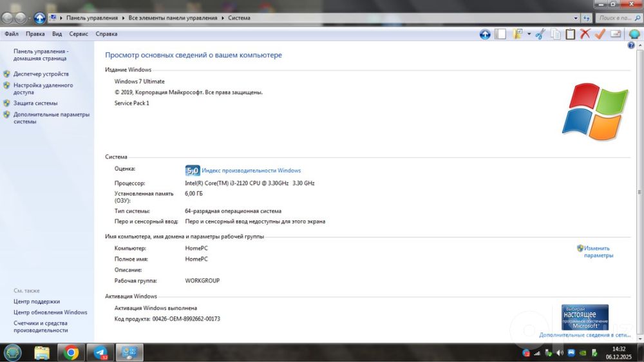Click the shell icon at the toolbar end
Viewport: 644px width, 362px height.
pyautogui.click(x=634, y=33)
